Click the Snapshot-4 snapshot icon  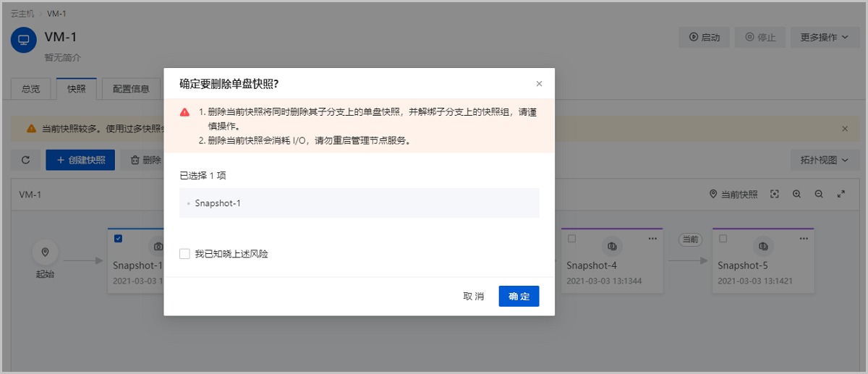[x=611, y=246]
